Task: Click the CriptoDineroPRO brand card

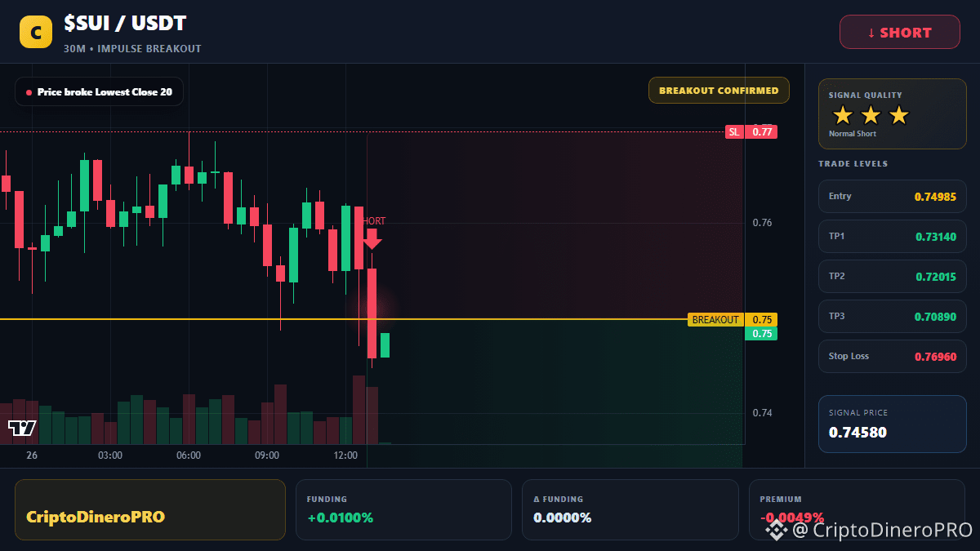Action: pyautogui.click(x=150, y=509)
